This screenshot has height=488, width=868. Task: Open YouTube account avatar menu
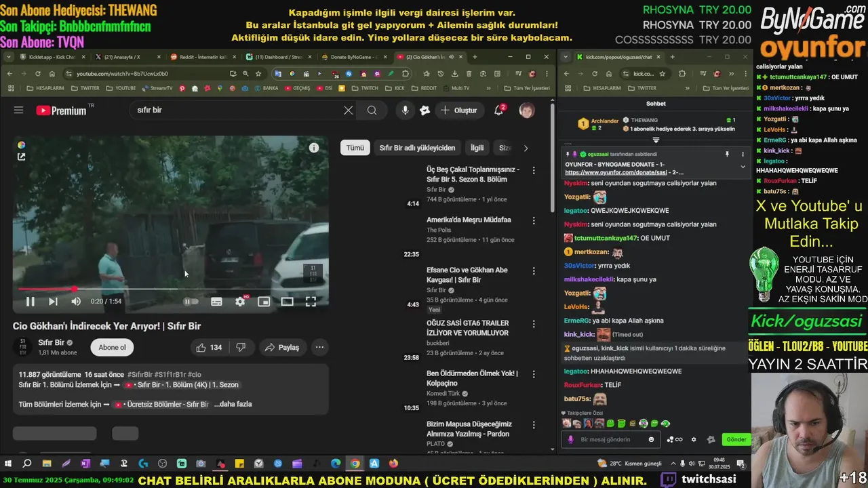click(x=527, y=110)
